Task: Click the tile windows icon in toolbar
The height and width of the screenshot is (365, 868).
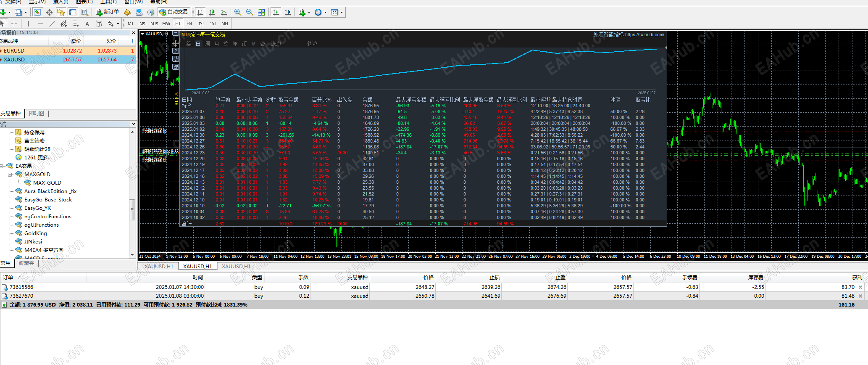Action: [261, 12]
